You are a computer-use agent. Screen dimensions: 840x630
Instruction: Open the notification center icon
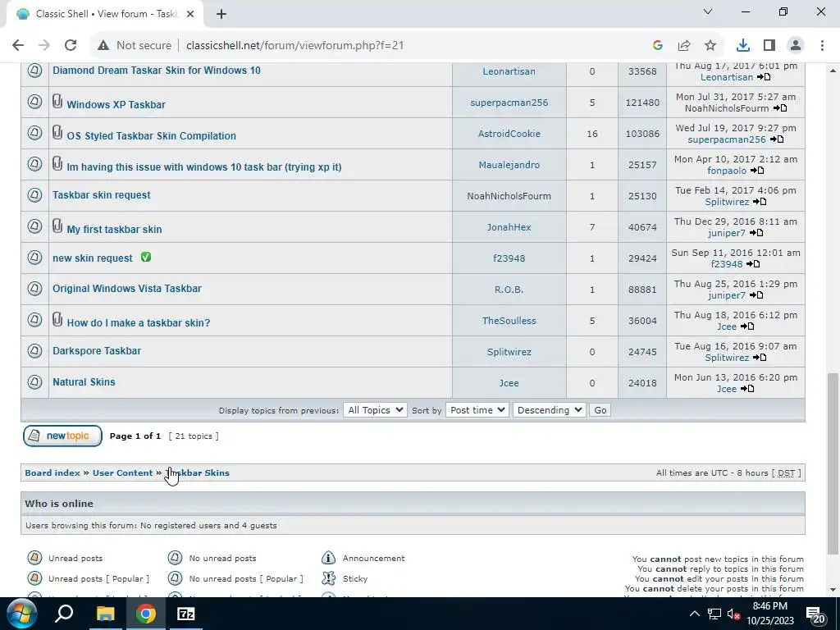click(x=815, y=614)
